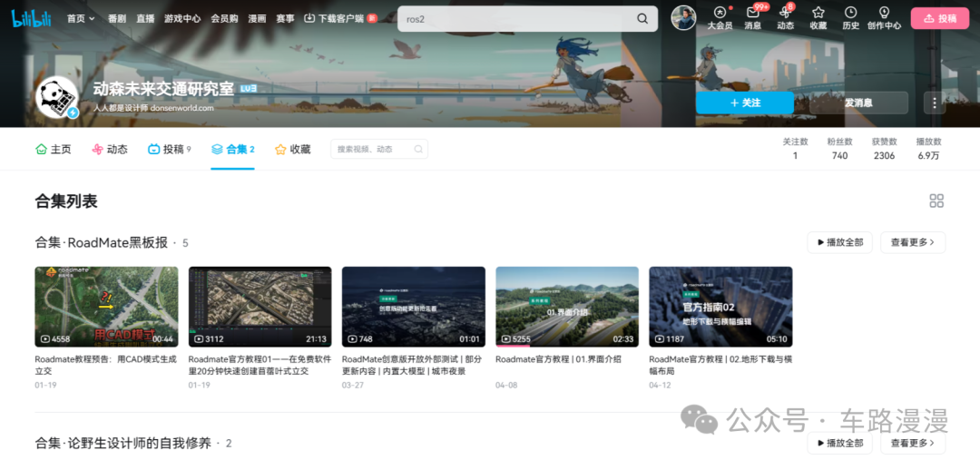Switch to the 收藏 channel tab

(x=292, y=150)
